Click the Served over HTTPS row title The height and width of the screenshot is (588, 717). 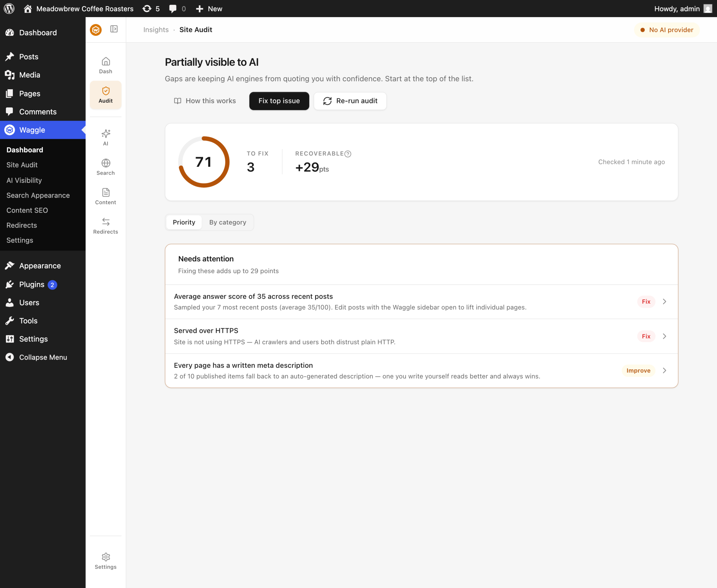206,331
